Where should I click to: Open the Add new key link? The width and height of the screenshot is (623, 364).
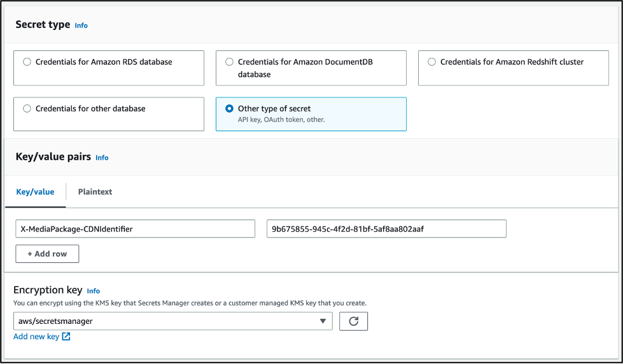36,337
